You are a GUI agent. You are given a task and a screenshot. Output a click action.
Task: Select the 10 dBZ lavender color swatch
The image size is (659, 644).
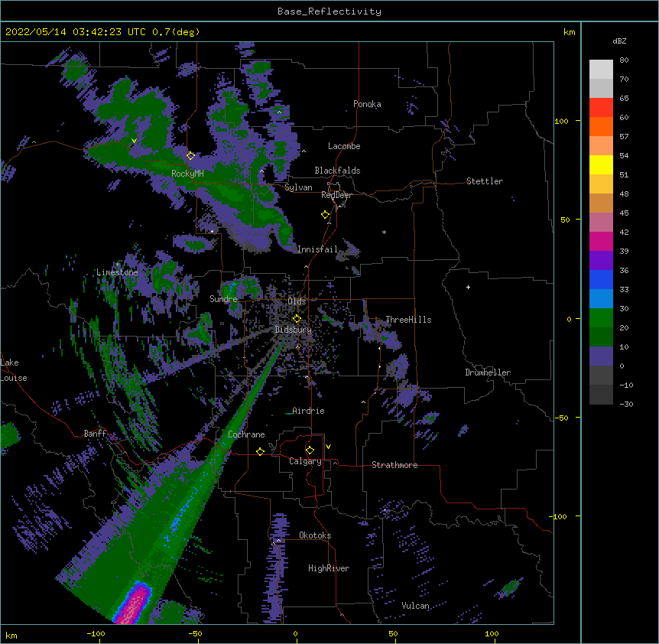(x=601, y=356)
